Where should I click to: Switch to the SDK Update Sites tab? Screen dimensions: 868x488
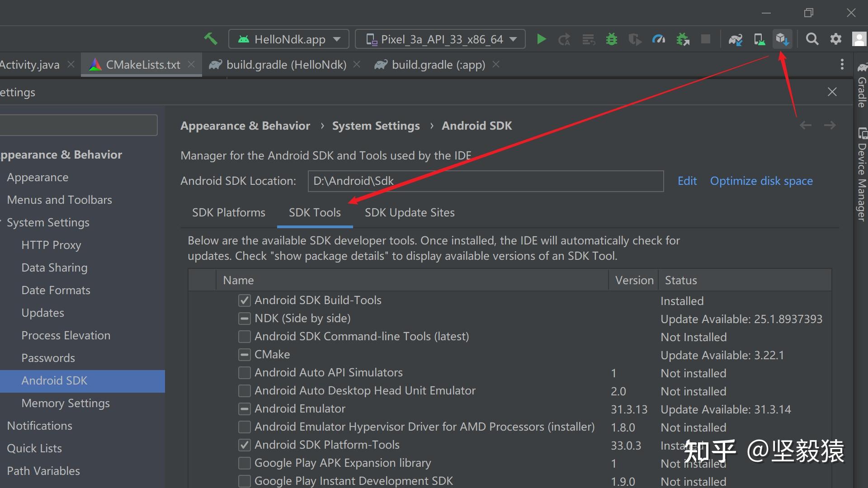click(409, 212)
